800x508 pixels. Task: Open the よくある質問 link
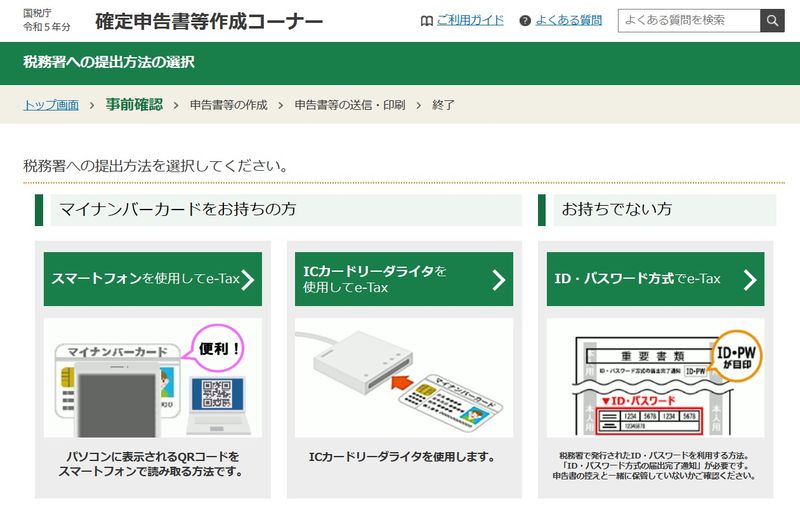569,20
